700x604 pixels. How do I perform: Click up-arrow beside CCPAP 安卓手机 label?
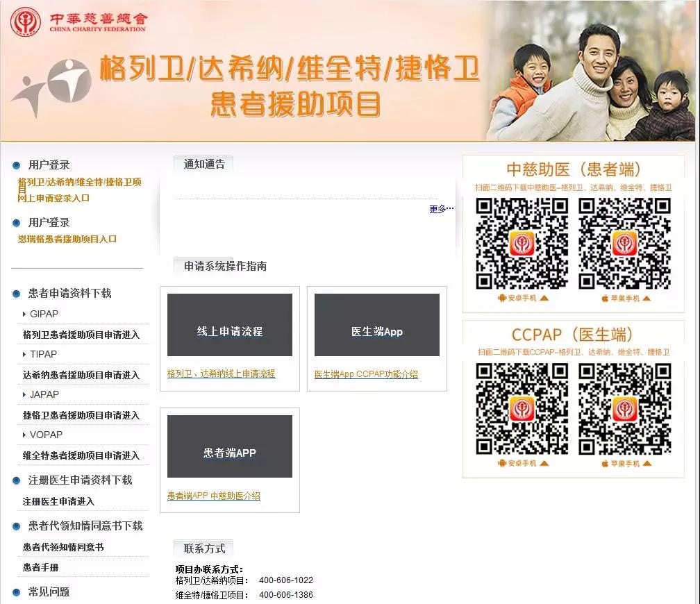point(544,463)
